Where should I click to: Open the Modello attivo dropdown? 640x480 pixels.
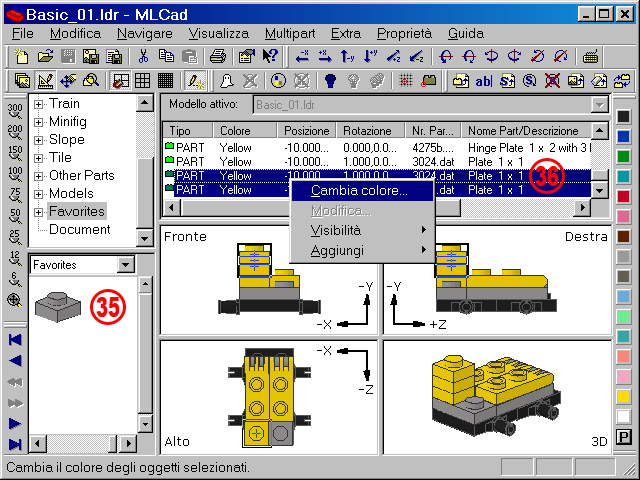pos(599,105)
